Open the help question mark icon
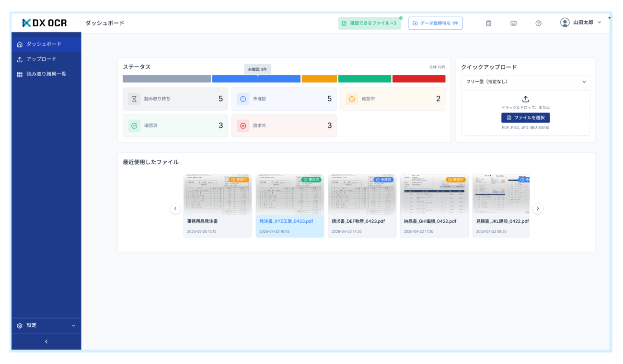623x364 pixels. pyautogui.click(x=538, y=23)
